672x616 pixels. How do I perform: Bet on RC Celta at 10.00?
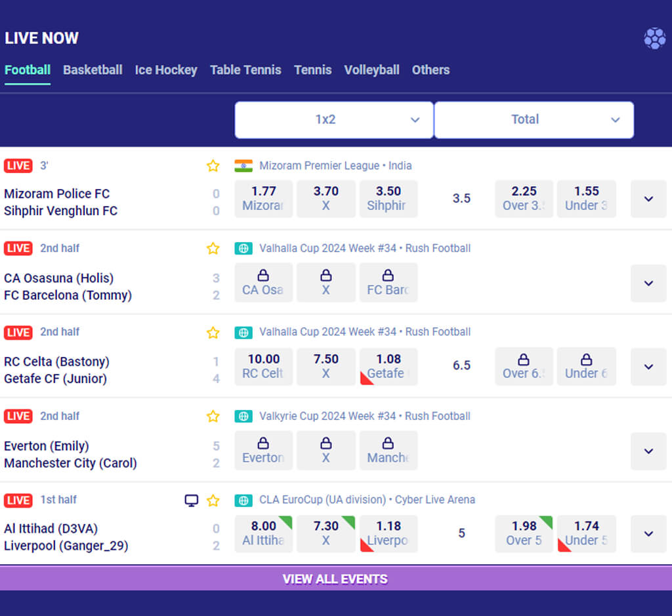click(264, 367)
